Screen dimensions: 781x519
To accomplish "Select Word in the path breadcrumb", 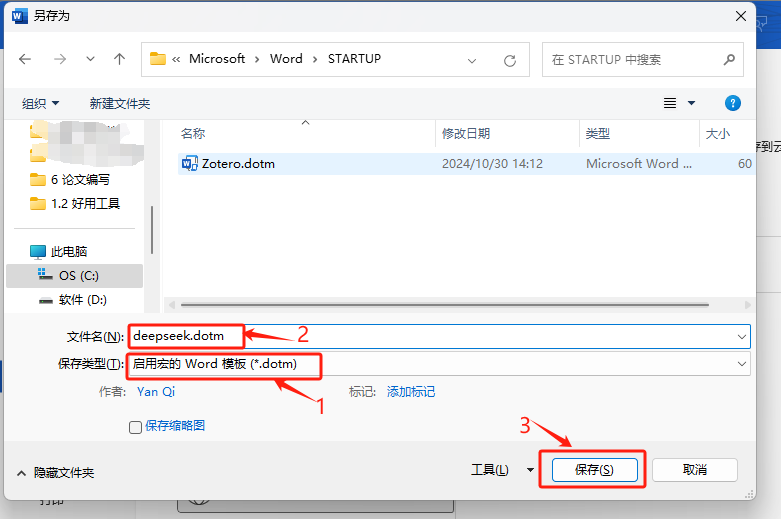I will 286,59.
